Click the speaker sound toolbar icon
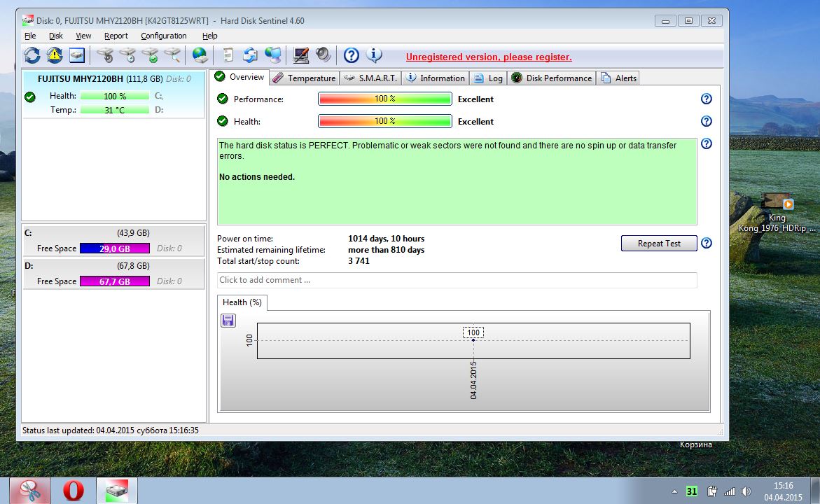Viewport: 820px width, 504px height. pos(324,55)
